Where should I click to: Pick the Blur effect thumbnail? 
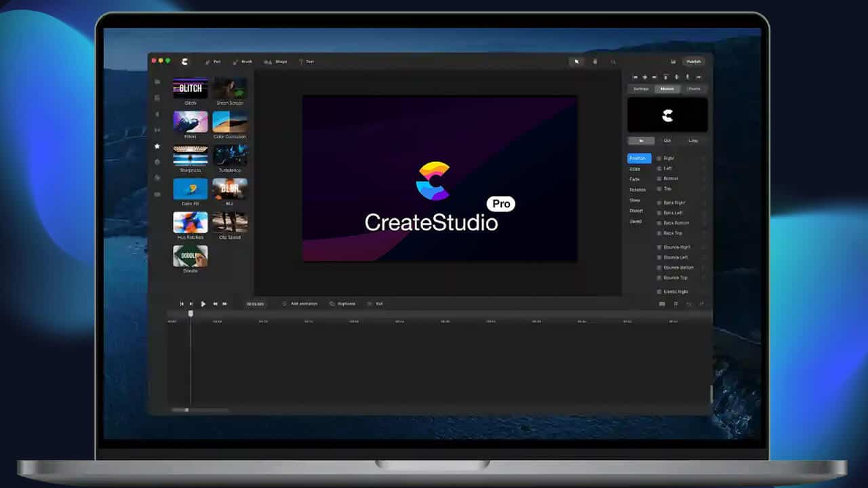(230, 189)
